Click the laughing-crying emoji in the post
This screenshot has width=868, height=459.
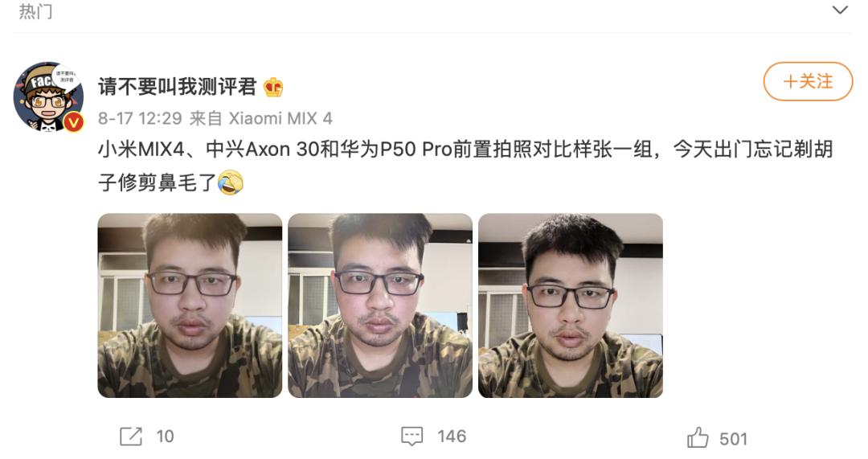[231, 182]
